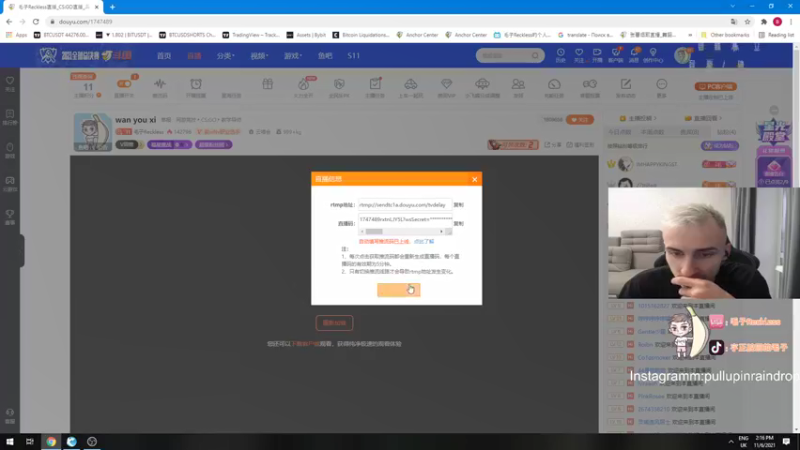
Task: Open creator center lightbulb icon
Action: click(x=653, y=55)
